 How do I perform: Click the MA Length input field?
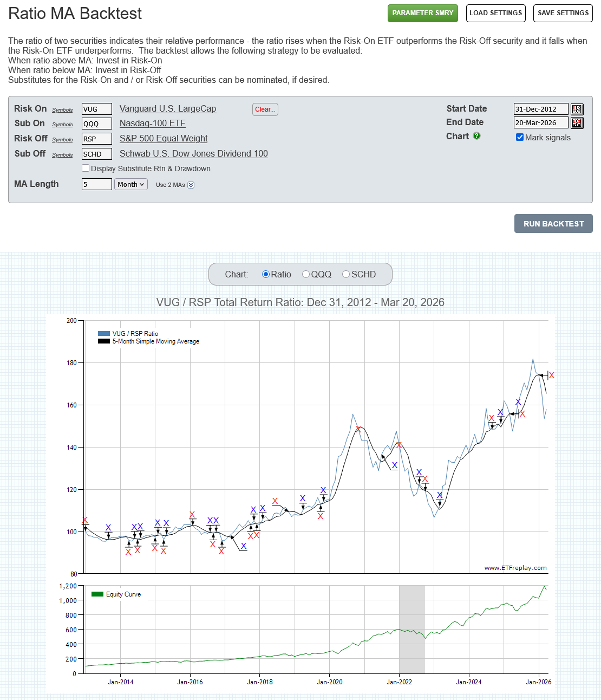96,184
